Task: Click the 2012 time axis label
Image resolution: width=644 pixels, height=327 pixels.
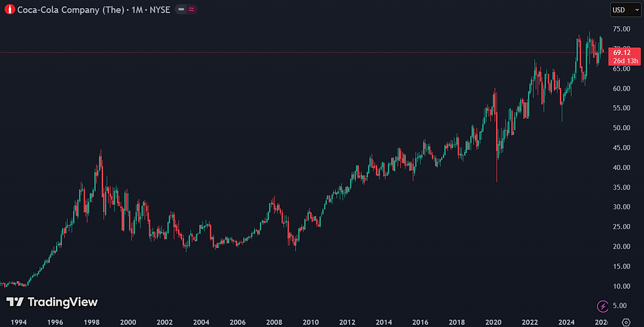Action: tap(347, 322)
